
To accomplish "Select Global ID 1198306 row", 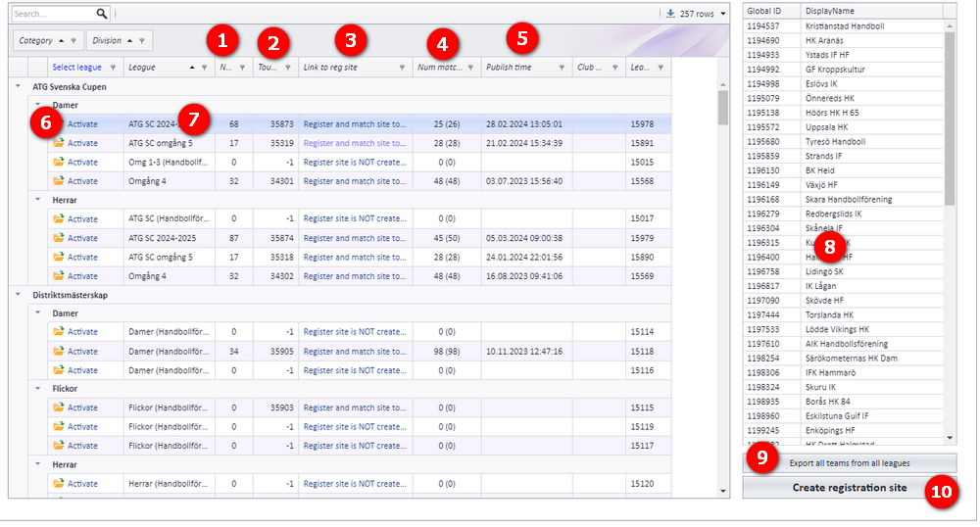I will point(843,373).
